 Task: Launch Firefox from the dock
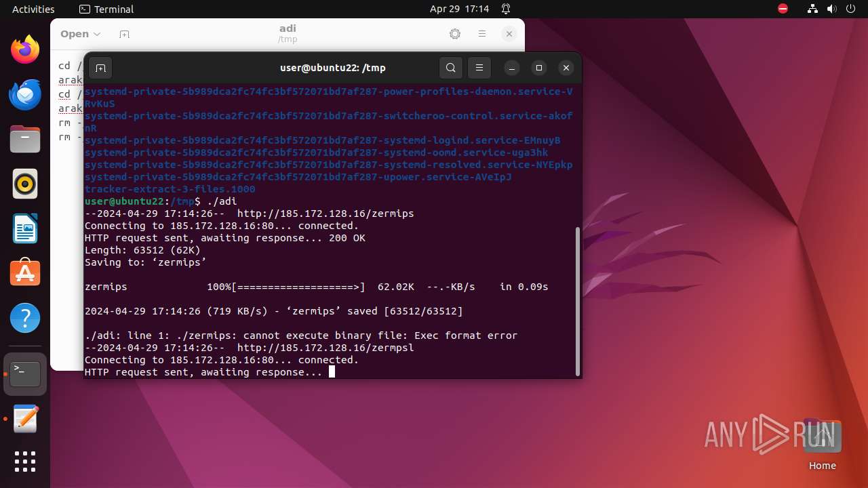[25, 49]
